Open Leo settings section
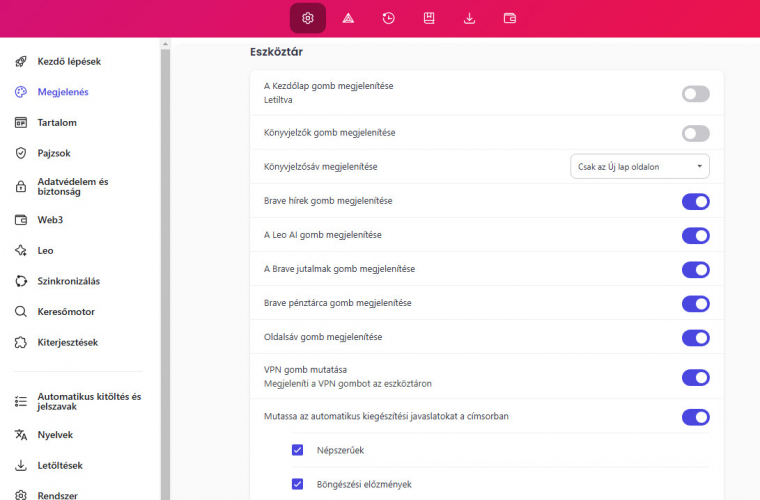Screen dimensions: 760x500 pyautogui.click(x=46, y=250)
